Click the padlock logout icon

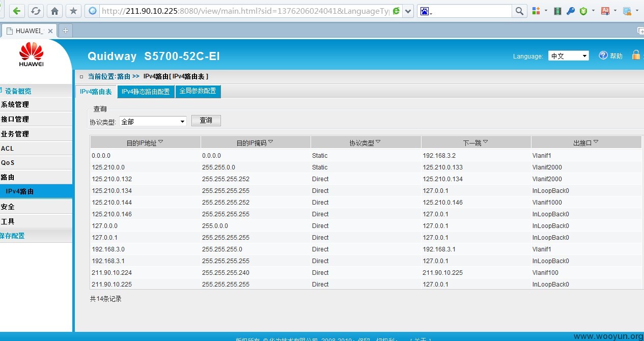[x=636, y=55]
